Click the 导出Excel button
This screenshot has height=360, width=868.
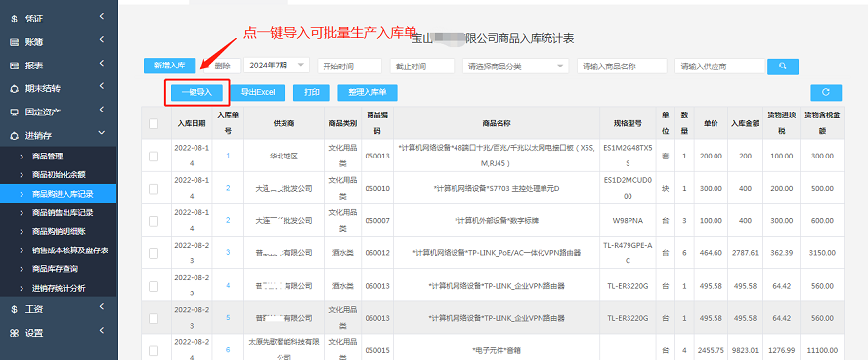coord(258,93)
